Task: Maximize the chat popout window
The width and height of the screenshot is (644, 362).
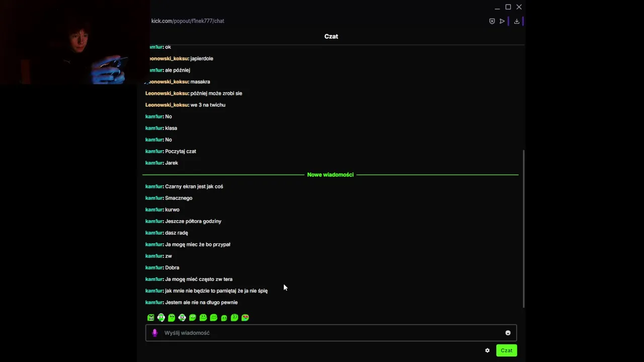Action: tap(508, 7)
